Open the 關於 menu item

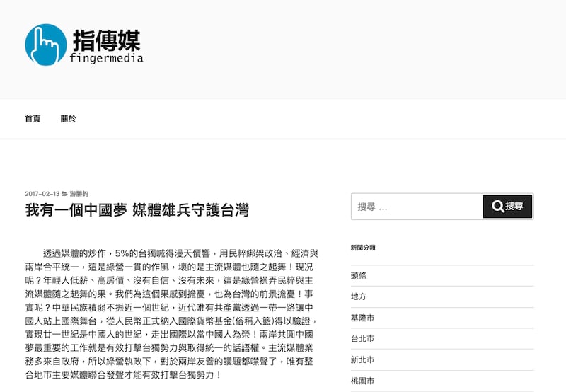pyautogui.click(x=69, y=119)
